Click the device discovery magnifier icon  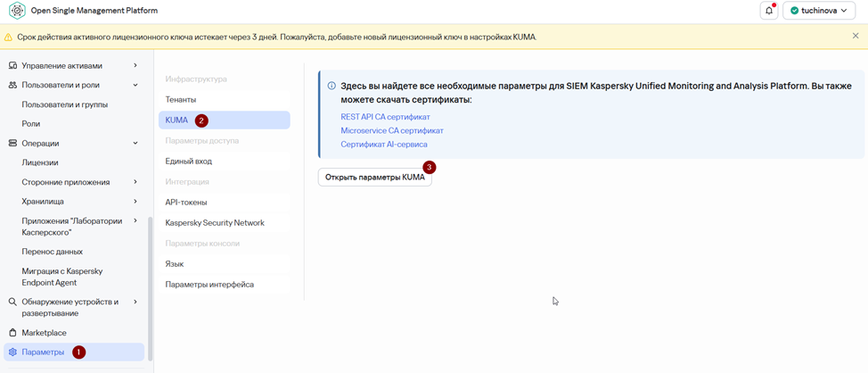point(12,302)
